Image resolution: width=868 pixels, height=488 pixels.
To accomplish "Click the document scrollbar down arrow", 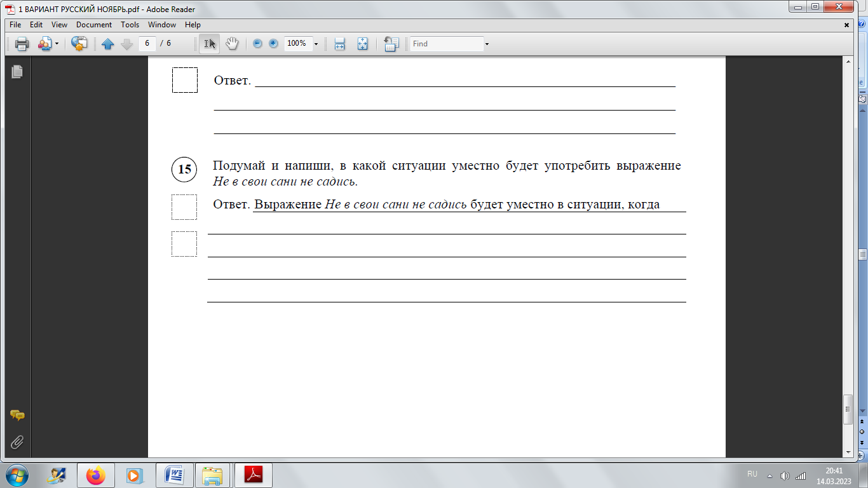I will pyautogui.click(x=847, y=451).
